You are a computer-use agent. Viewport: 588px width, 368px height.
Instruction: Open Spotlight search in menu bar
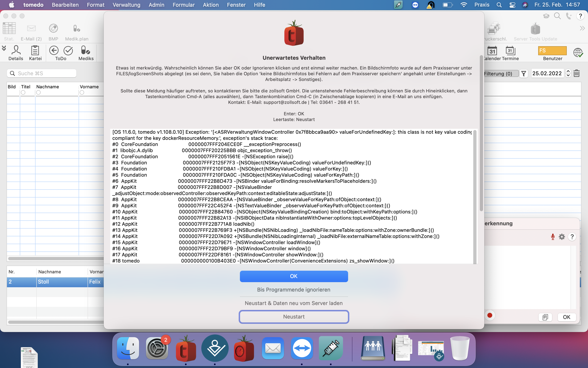pyautogui.click(x=499, y=5)
